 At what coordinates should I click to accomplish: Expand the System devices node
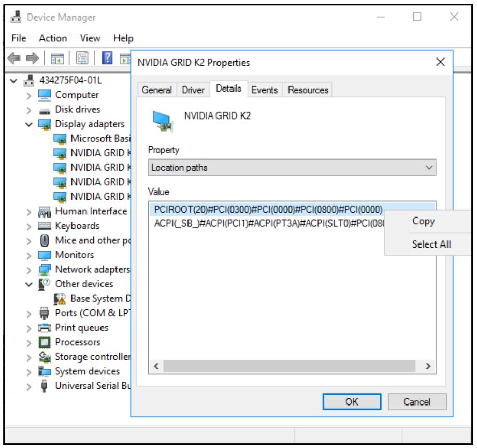point(29,372)
